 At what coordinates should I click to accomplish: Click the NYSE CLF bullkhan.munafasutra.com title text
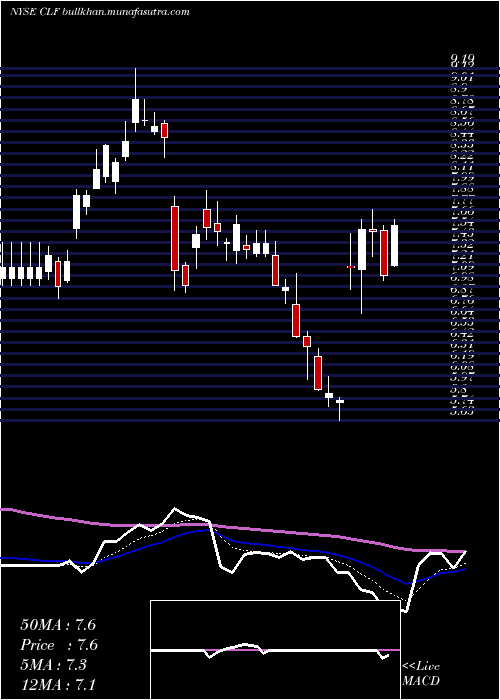[x=100, y=12]
